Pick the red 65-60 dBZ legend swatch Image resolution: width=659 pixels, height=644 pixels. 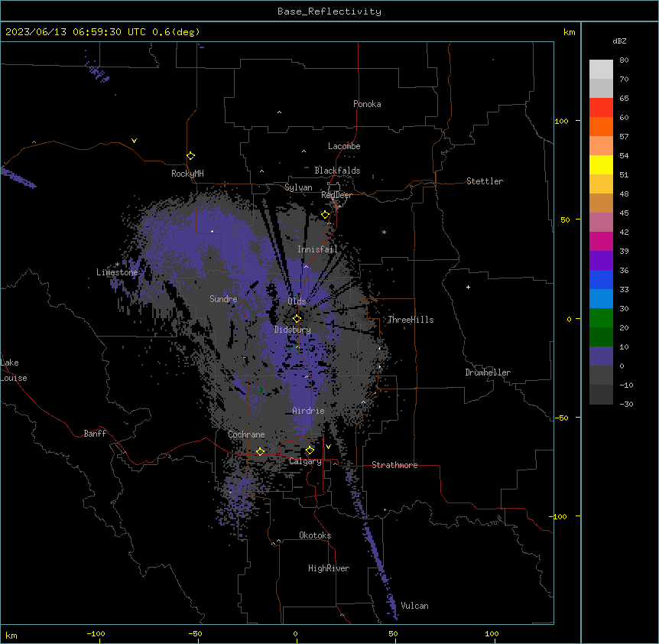coord(601,107)
